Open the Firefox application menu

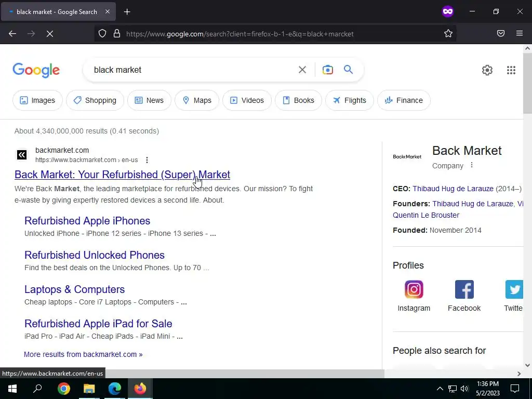tap(520, 33)
